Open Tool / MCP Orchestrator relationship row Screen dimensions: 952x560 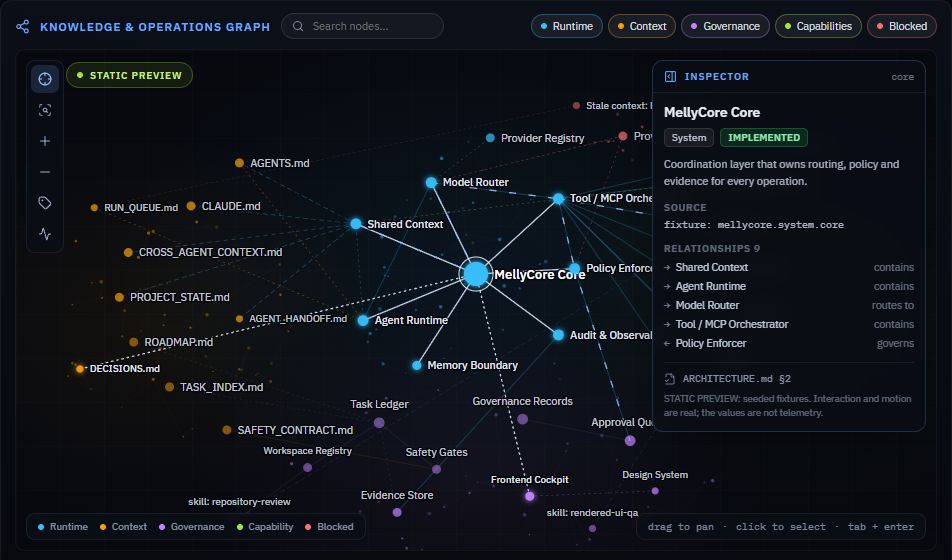[789, 324]
